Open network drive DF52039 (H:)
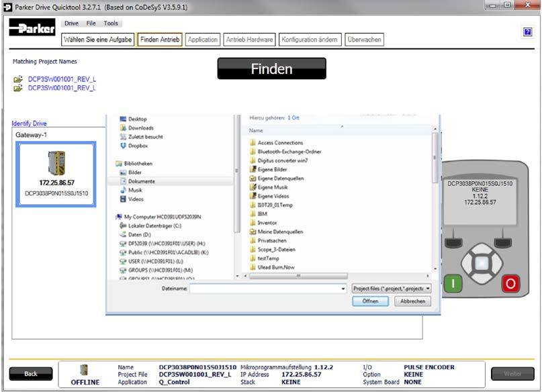 162,244
